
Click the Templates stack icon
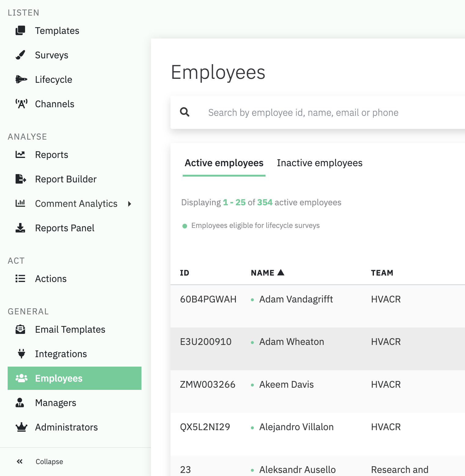(x=20, y=31)
